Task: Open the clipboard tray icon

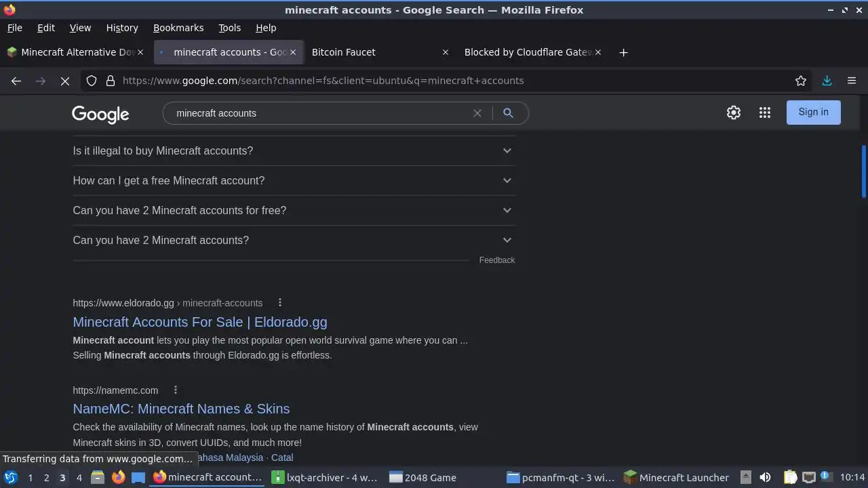Action: tap(791, 477)
